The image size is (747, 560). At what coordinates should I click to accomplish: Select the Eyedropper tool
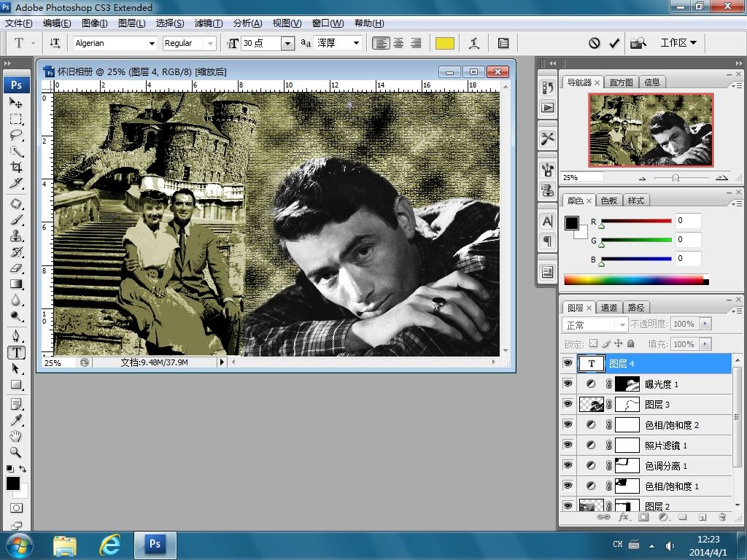pos(16,421)
